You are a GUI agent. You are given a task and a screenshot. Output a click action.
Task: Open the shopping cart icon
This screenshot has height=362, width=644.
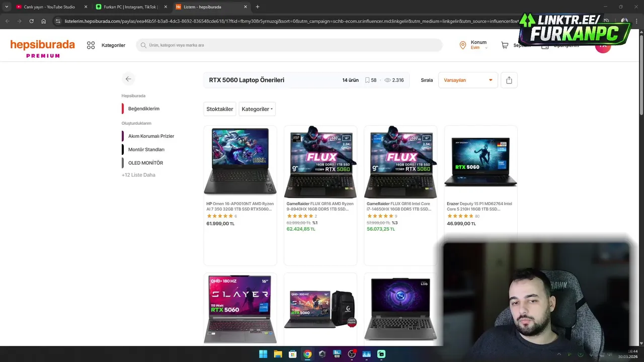coord(505,45)
